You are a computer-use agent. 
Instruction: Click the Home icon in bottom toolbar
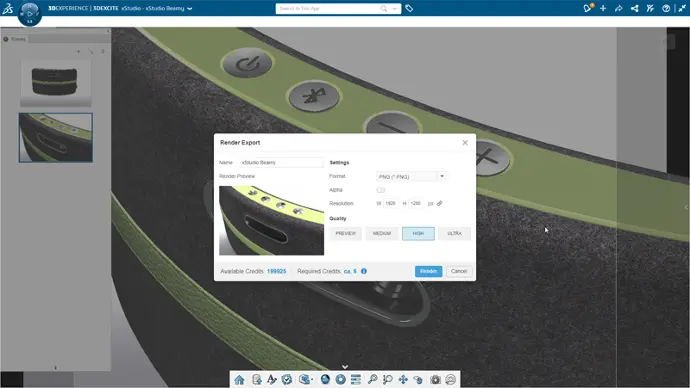point(239,380)
